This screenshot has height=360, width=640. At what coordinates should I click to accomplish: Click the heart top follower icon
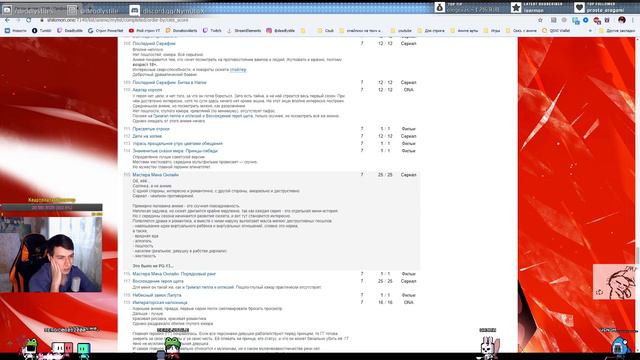579,7
